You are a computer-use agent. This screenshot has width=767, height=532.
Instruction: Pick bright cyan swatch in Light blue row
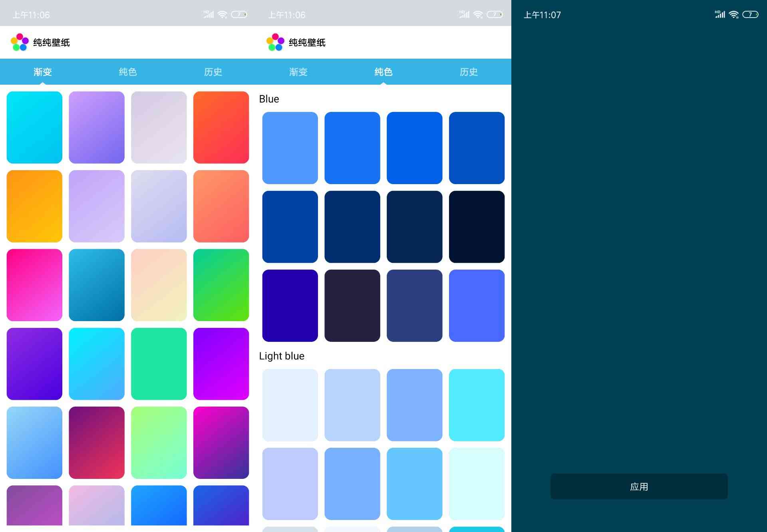tap(477, 405)
